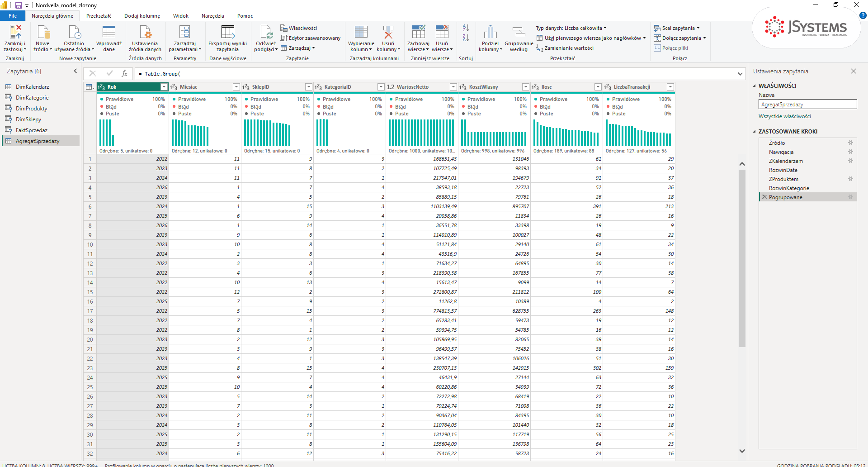Expand the formula bar with chevron
Viewport: 868px width, 467px height.
pyautogui.click(x=740, y=74)
